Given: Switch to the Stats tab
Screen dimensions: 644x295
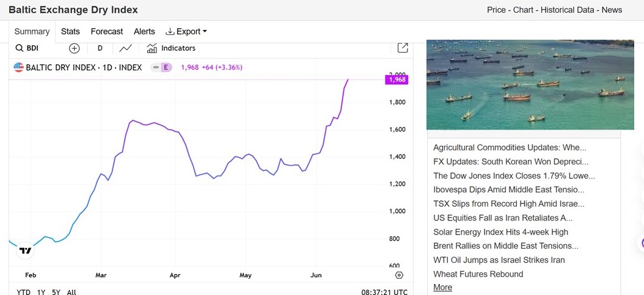Looking at the screenshot, I should point(70,32).
